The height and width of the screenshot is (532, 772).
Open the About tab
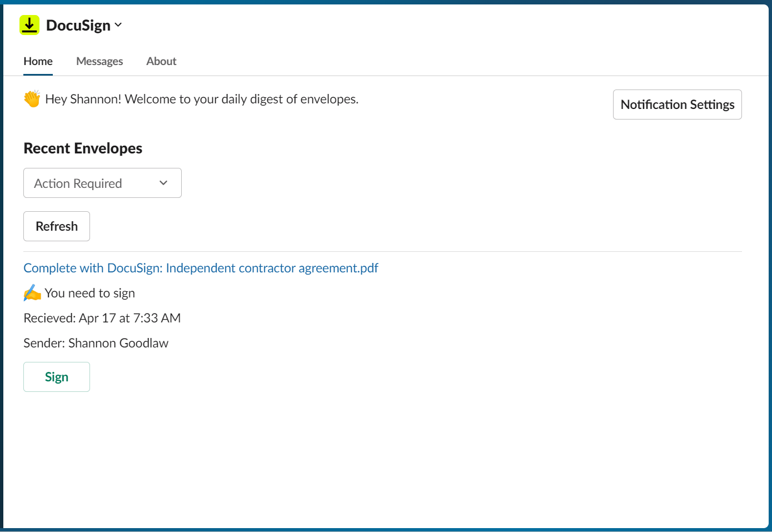161,61
